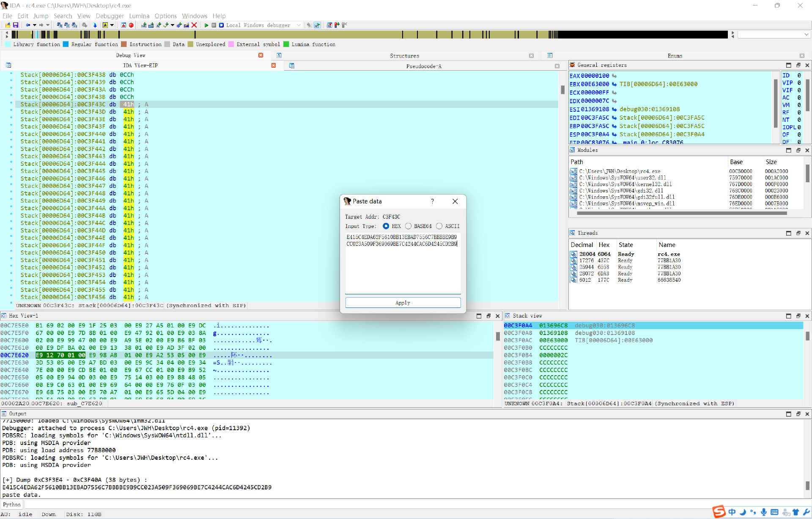Click the Pause process toolbar icon

tap(214, 25)
